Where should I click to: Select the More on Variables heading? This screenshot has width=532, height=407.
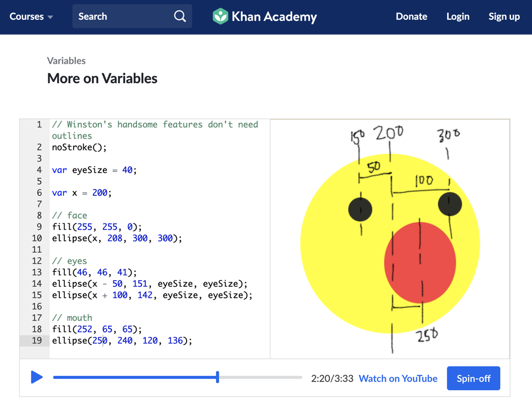coord(102,78)
